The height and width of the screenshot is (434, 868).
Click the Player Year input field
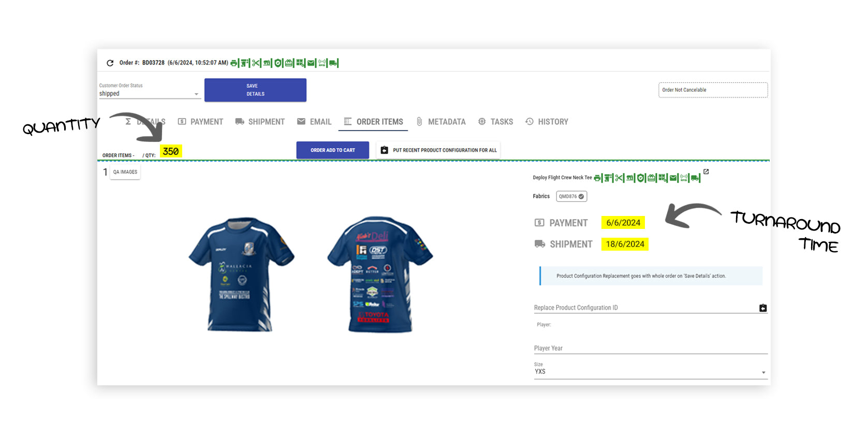click(x=650, y=349)
